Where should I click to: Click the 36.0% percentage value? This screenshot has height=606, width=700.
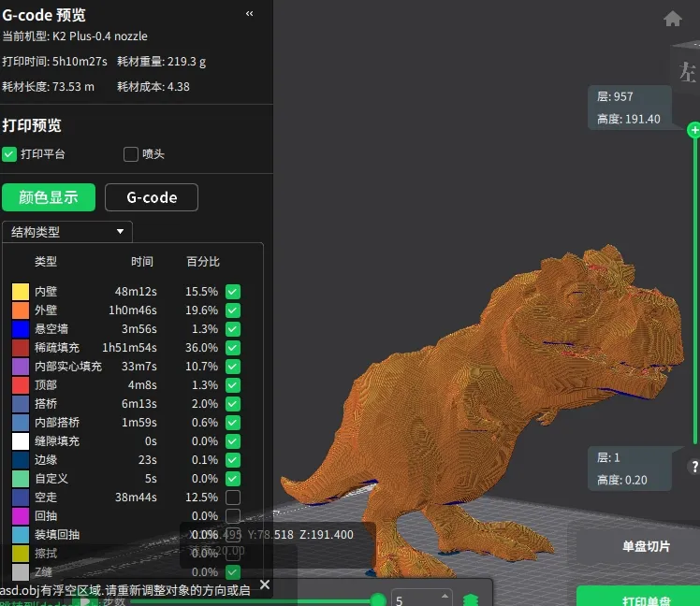pos(201,348)
